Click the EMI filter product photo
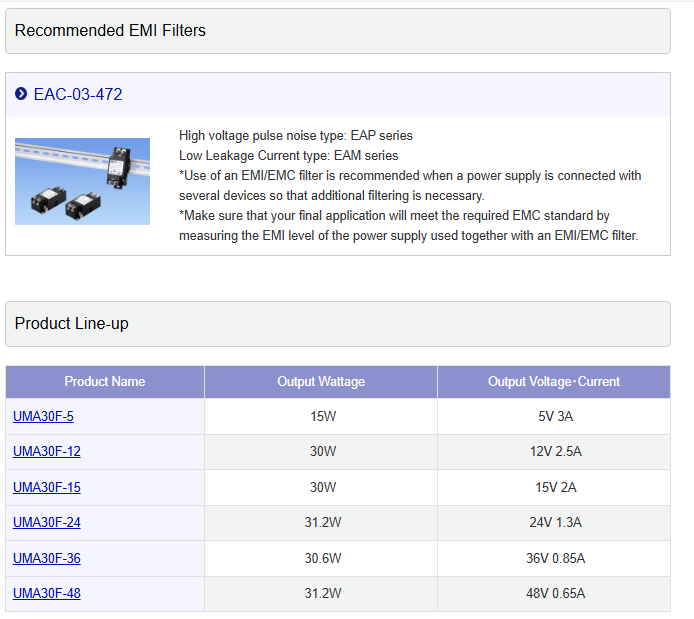 pyautogui.click(x=82, y=181)
